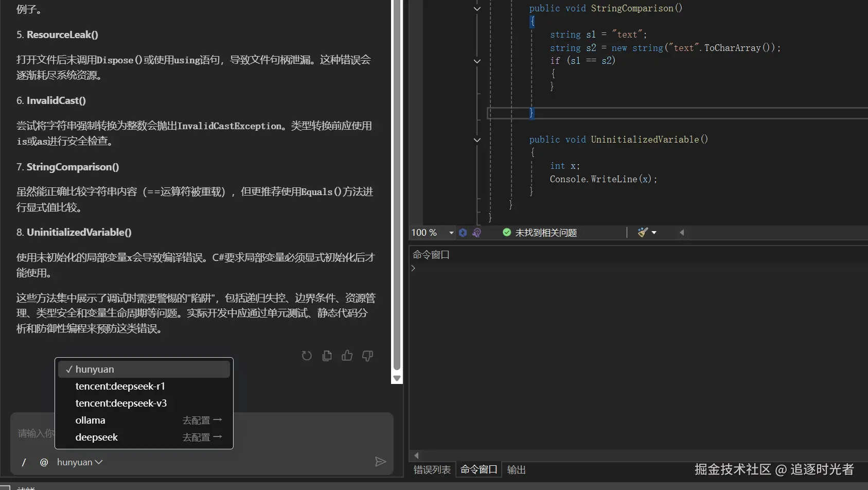
Task: Choose tencent:deepseek-v3 from model list
Action: click(x=121, y=403)
